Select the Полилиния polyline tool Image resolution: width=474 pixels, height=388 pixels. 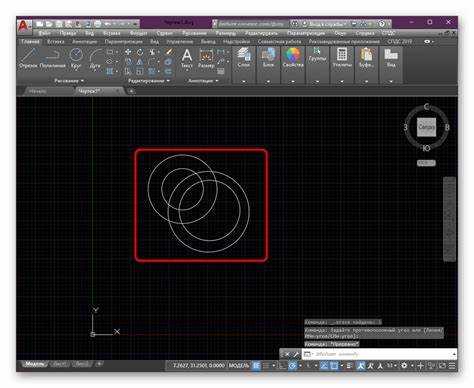53,58
